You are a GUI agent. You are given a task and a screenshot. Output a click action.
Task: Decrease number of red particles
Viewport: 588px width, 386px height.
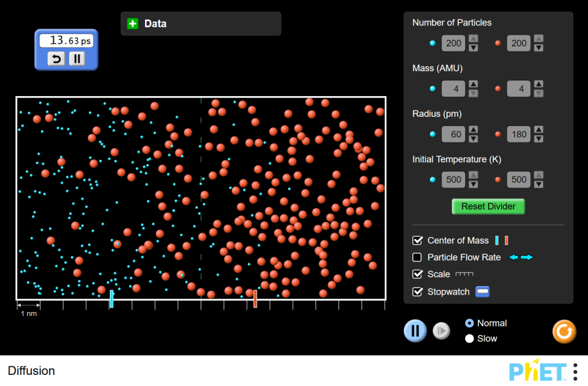(538, 48)
